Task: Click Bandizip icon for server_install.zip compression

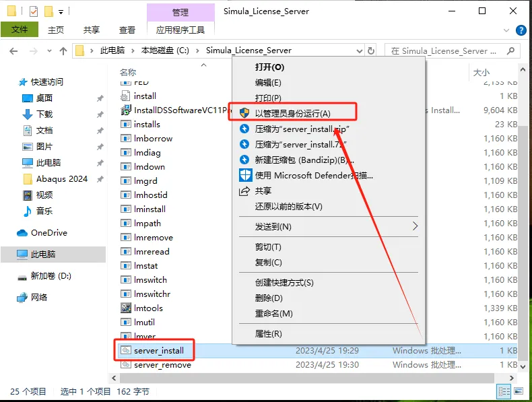Action: coord(244,129)
